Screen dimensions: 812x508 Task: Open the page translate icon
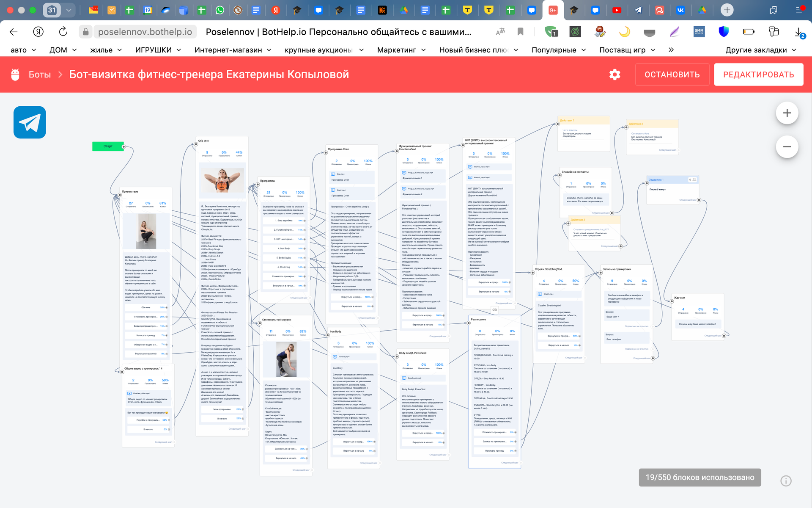500,32
